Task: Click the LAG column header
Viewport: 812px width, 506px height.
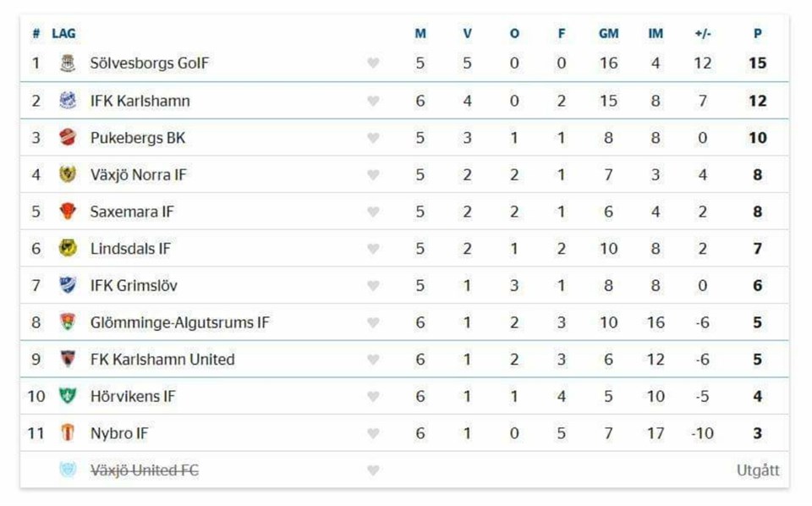Action: click(x=63, y=34)
